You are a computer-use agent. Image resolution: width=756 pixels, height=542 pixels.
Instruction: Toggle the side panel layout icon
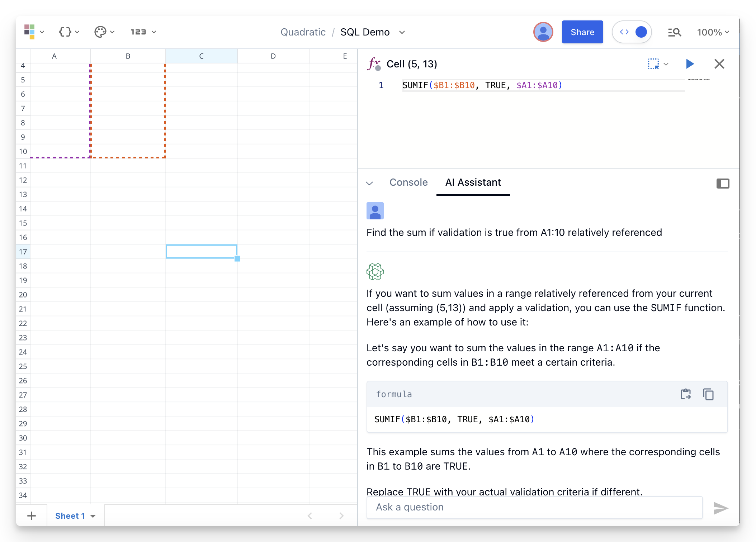pyautogui.click(x=723, y=184)
